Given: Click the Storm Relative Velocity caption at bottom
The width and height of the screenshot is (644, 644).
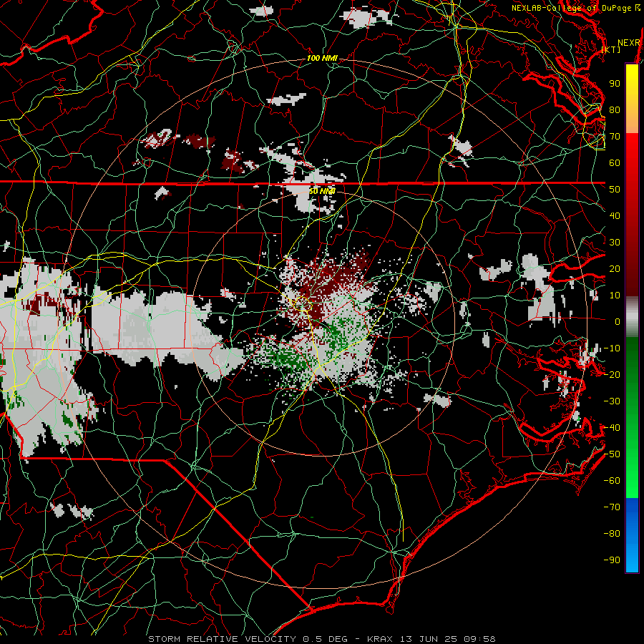Looking at the screenshot, I should [321, 639].
